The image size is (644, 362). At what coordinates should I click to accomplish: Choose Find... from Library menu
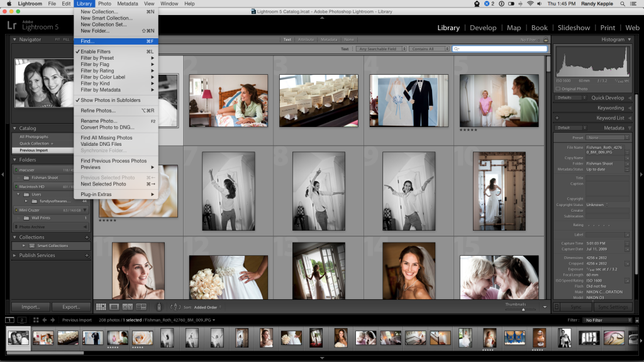tap(116, 41)
